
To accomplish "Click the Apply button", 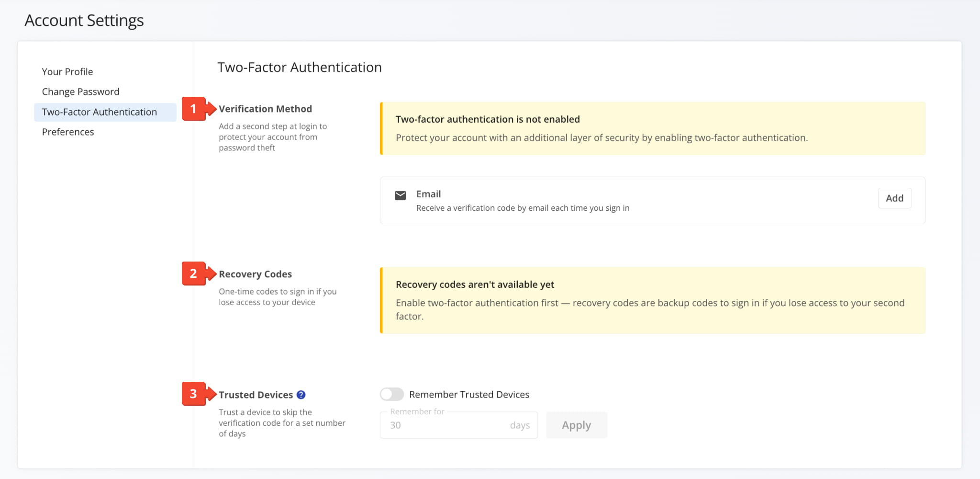I will click(577, 425).
